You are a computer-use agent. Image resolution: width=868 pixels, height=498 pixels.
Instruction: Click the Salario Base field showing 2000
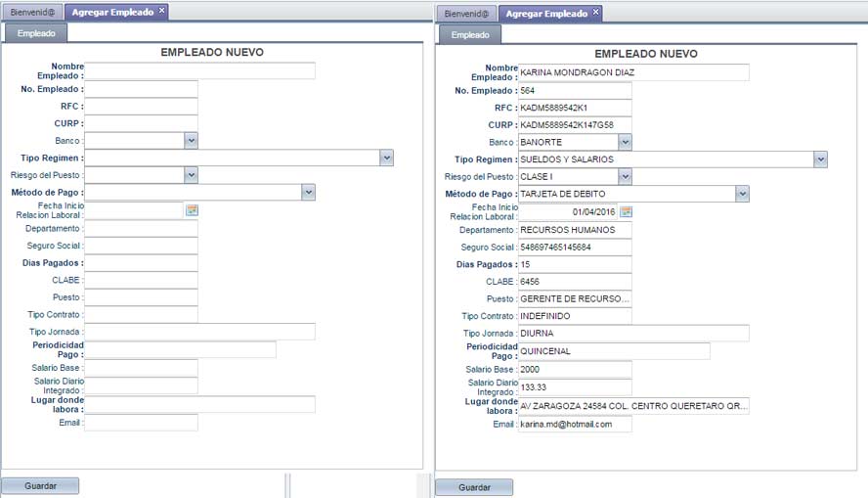pyautogui.click(x=575, y=370)
